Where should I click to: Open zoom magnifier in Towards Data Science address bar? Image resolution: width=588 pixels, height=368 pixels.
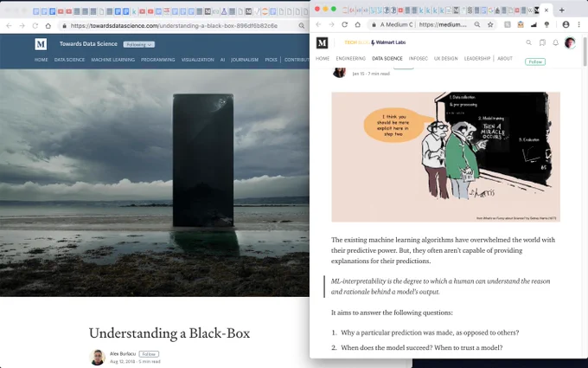tap(302, 26)
